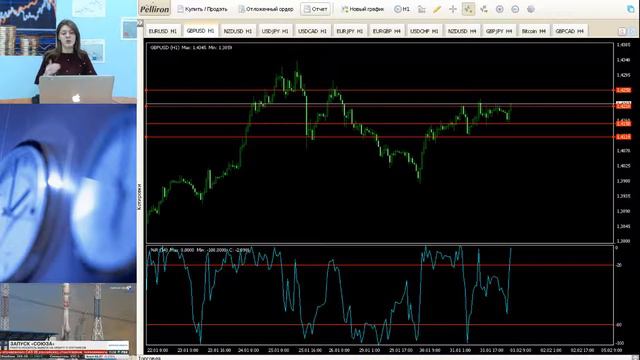The image size is (640, 360).
Task: Click the lowest red price label on the axis
Action: pos(623,137)
